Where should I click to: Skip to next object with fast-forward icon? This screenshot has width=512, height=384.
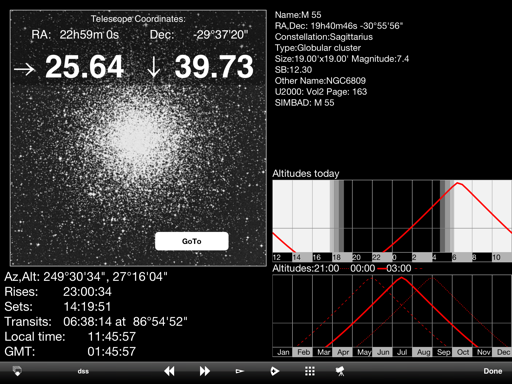(x=204, y=371)
